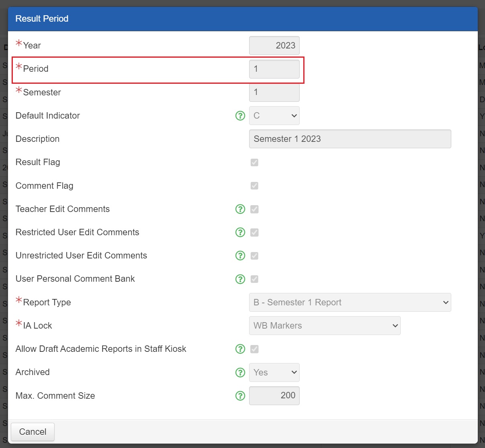
Task: Click help icon for User Personal Comment Bank
Action: coord(240,279)
